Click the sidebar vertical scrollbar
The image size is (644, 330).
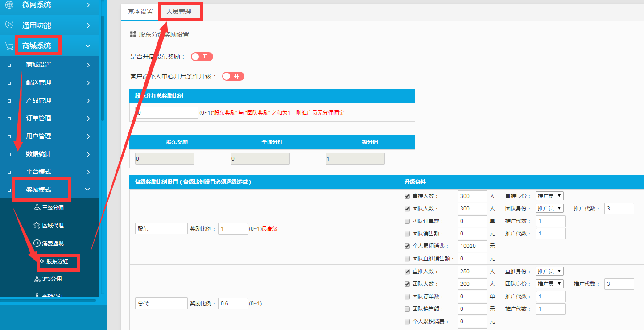[x=103, y=68]
